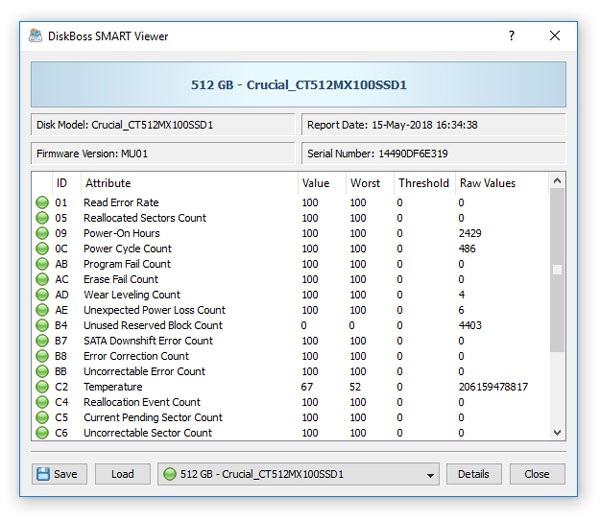Select the Temperature attribute

[112, 387]
